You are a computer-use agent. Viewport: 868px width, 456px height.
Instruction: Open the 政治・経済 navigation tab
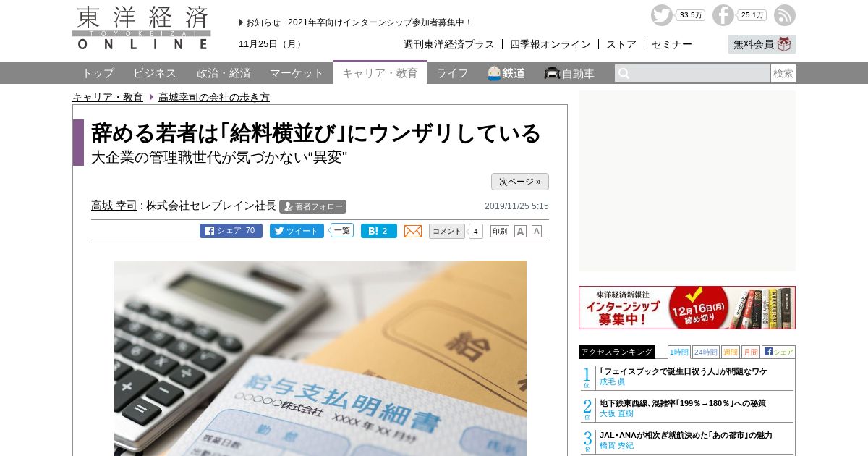point(224,73)
